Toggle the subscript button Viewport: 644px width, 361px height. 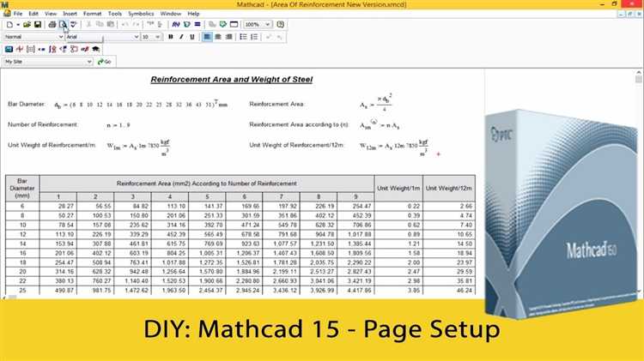tap(280, 37)
